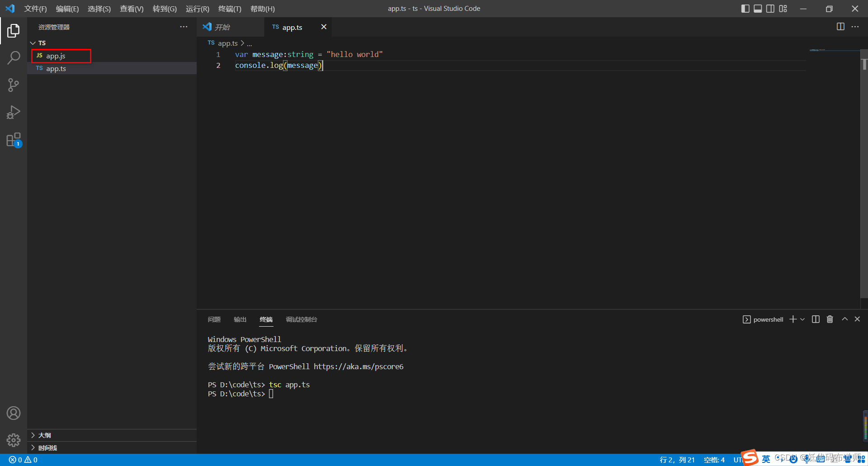Open the Source Control view
868x466 pixels.
tap(14, 85)
